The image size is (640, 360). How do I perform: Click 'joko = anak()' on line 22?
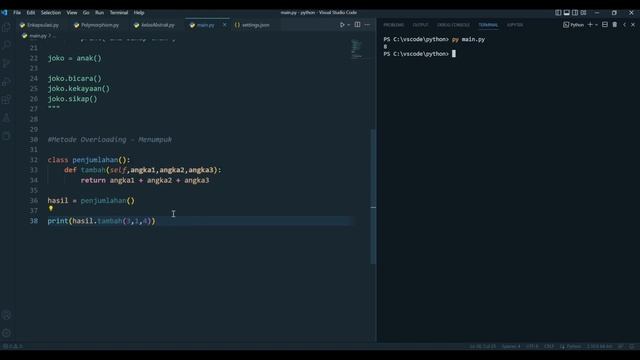(74, 58)
